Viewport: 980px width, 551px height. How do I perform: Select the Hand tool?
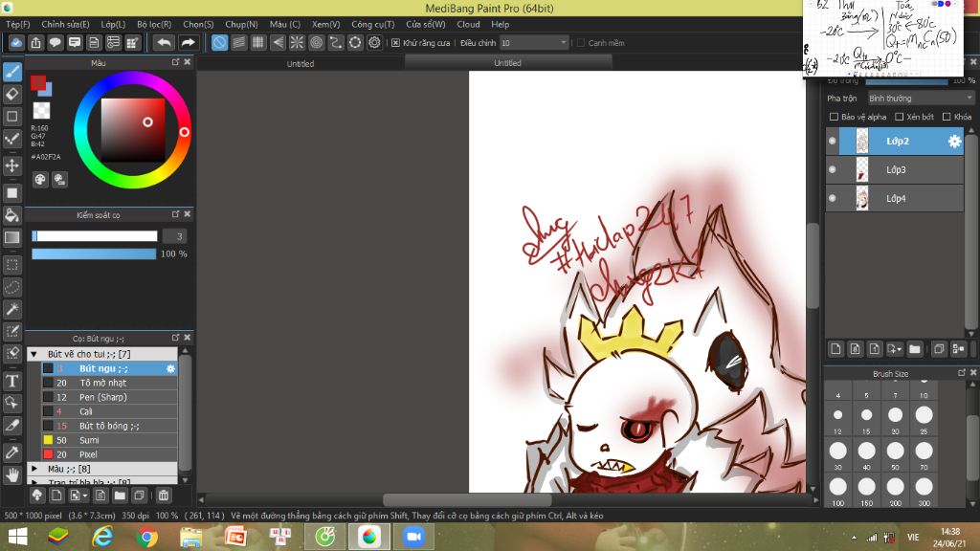[11, 474]
